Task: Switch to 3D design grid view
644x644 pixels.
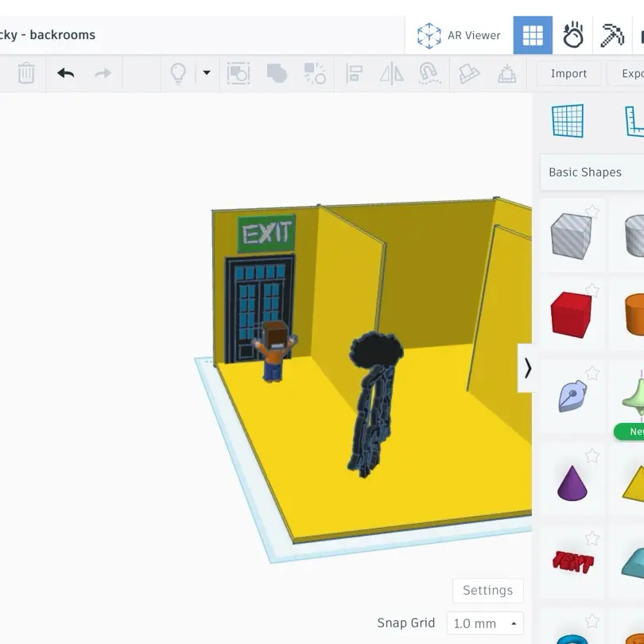Action: [x=532, y=35]
